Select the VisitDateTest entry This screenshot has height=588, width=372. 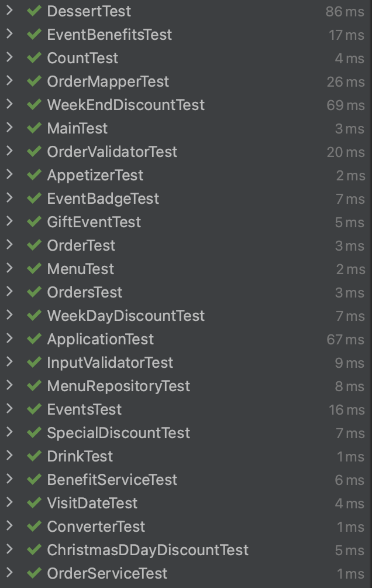pyautogui.click(x=186, y=503)
